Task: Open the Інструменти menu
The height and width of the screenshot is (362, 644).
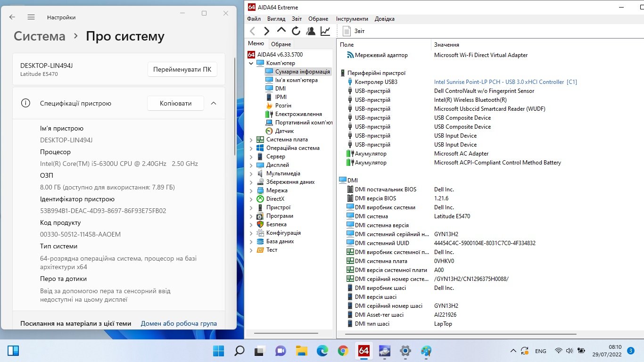Action: [x=352, y=19]
